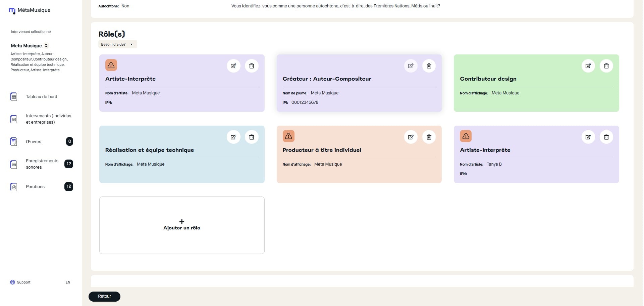644x306 pixels.
Task: Expand the Besoin d'aide? dropdown
Action: coord(117,44)
